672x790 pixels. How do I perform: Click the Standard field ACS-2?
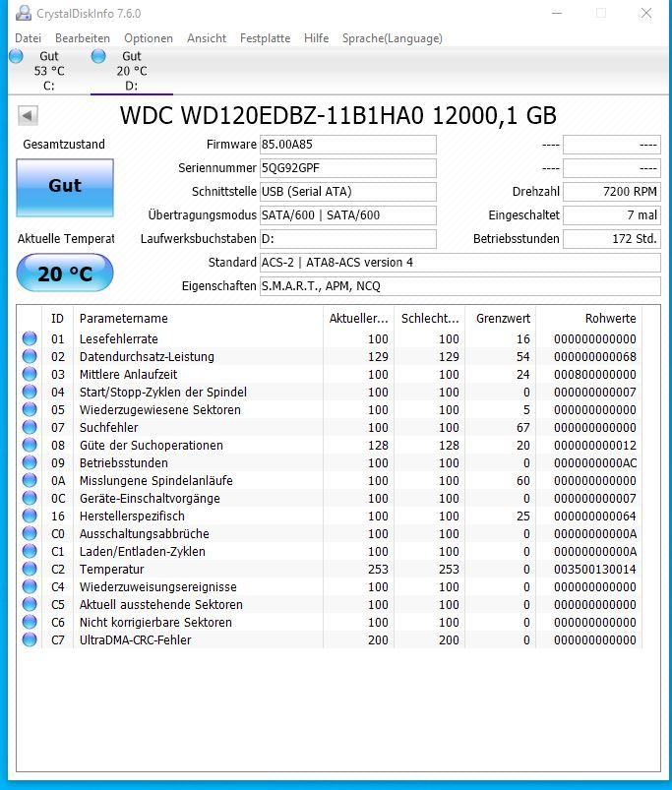459,263
